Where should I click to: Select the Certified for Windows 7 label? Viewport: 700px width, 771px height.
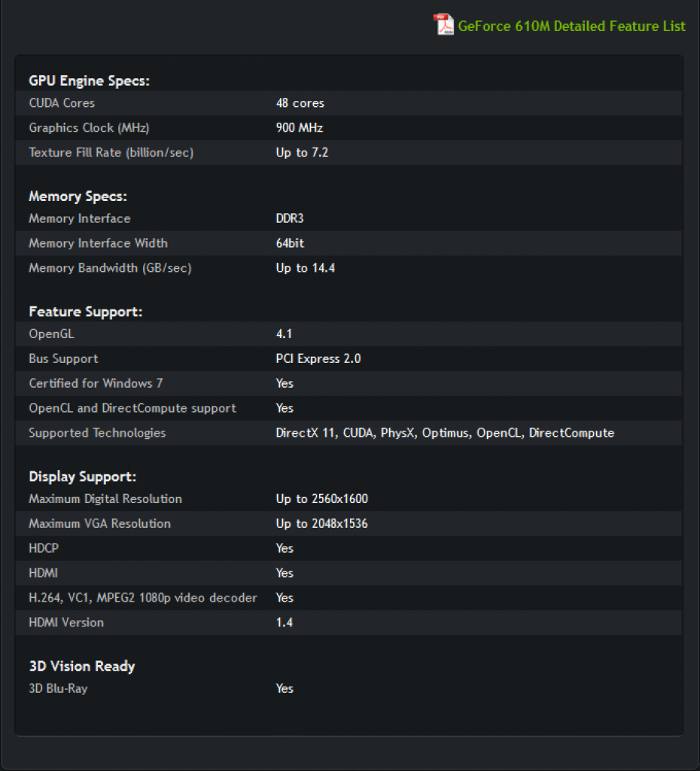tap(96, 383)
